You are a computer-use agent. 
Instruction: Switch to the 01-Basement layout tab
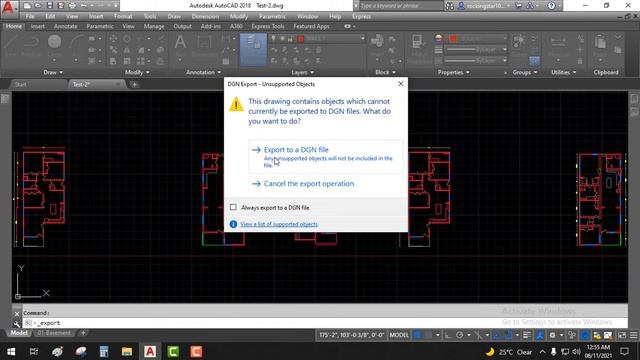54,333
